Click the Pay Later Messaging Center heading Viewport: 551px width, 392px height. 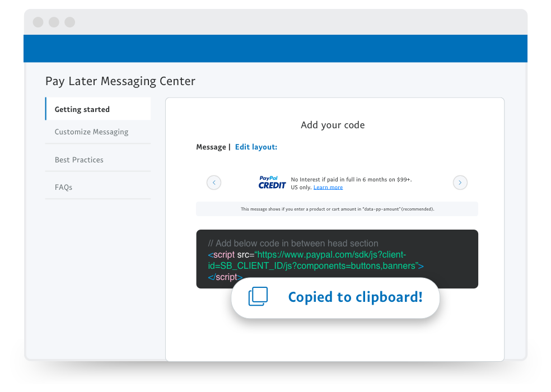[120, 81]
